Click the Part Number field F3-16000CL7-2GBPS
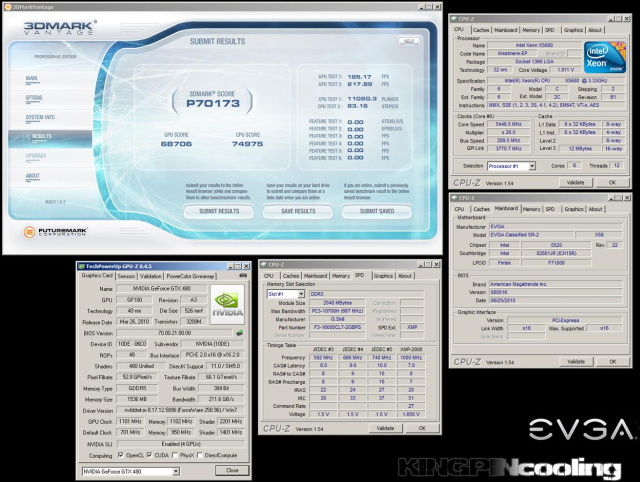Image resolution: width=640 pixels, height=482 pixels. pos(337,327)
